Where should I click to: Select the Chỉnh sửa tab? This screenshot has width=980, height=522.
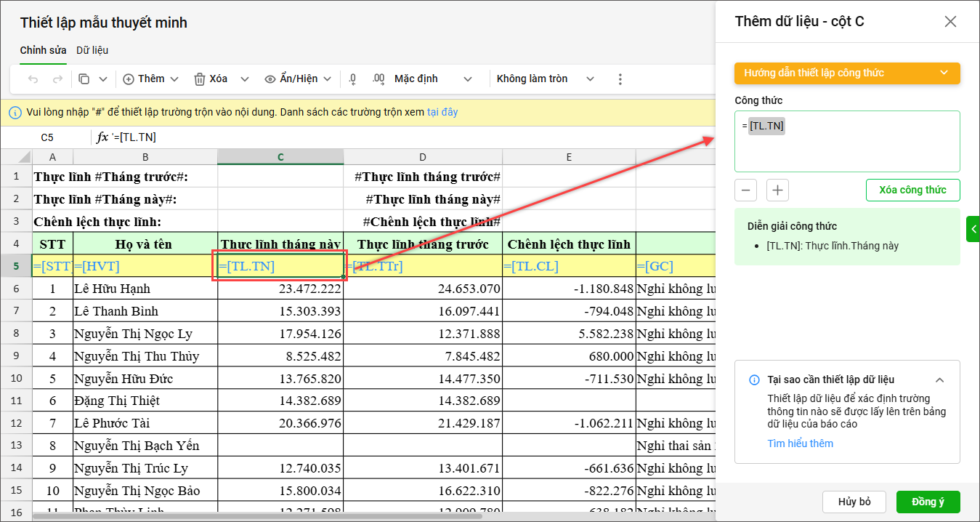click(x=44, y=50)
